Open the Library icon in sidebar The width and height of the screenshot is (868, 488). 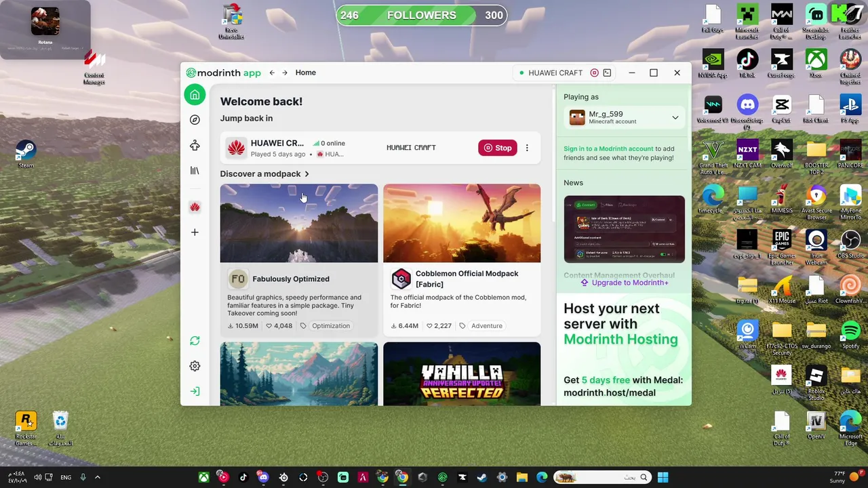pos(195,171)
